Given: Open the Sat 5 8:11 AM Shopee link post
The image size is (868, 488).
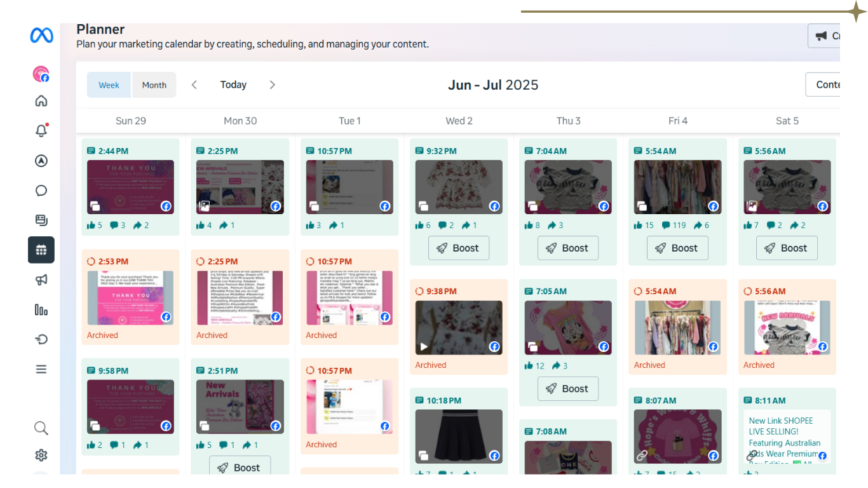Looking at the screenshot, I should coord(787,437).
